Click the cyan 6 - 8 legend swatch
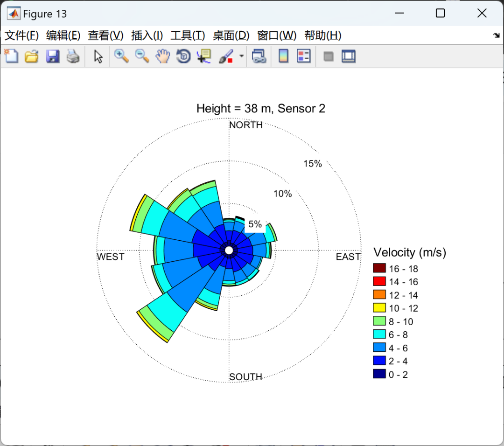 [x=379, y=334]
